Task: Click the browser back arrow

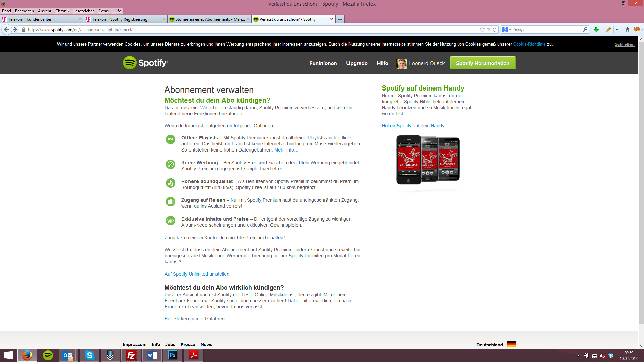Action: click(x=6, y=29)
